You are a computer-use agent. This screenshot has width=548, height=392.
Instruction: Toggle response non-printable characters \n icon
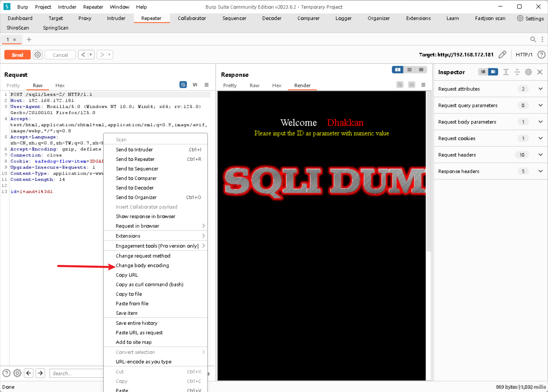[x=412, y=85]
